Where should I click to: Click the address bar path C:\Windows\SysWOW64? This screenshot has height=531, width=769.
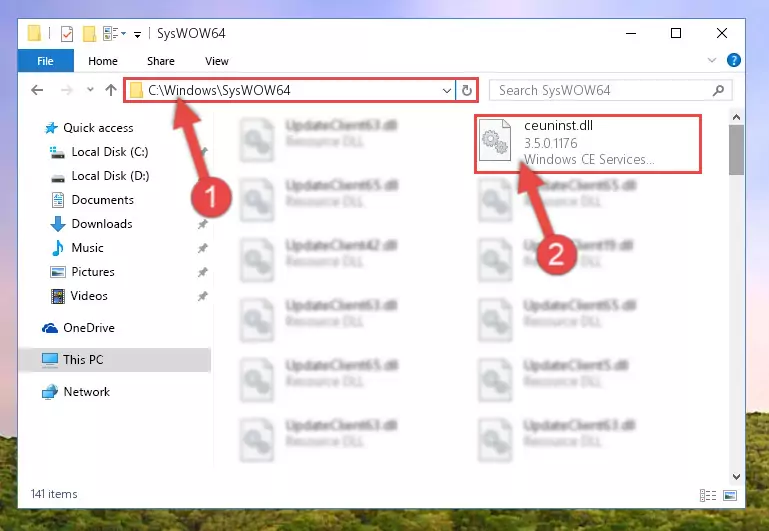(219, 90)
